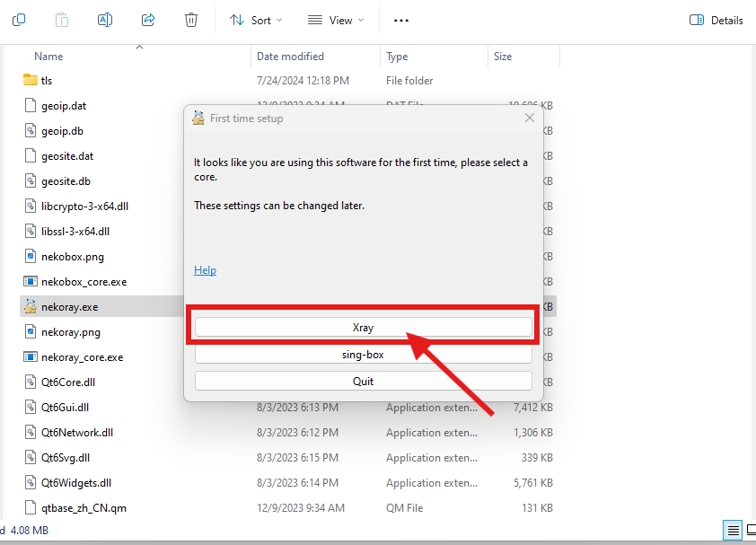The width and height of the screenshot is (756, 545).
Task: Click the Application extension type for Qt6Svg.dll
Action: pyautogui.click(x=432, y=458)
